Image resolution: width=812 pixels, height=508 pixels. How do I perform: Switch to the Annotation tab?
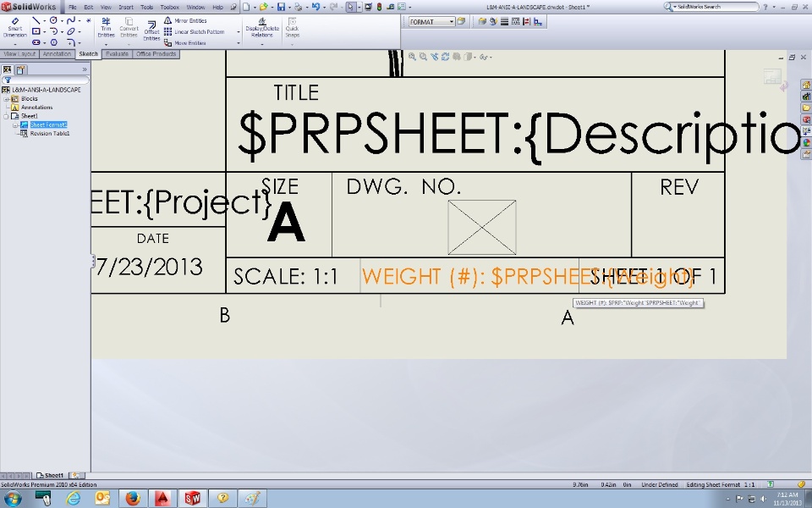tap(57, 54)
